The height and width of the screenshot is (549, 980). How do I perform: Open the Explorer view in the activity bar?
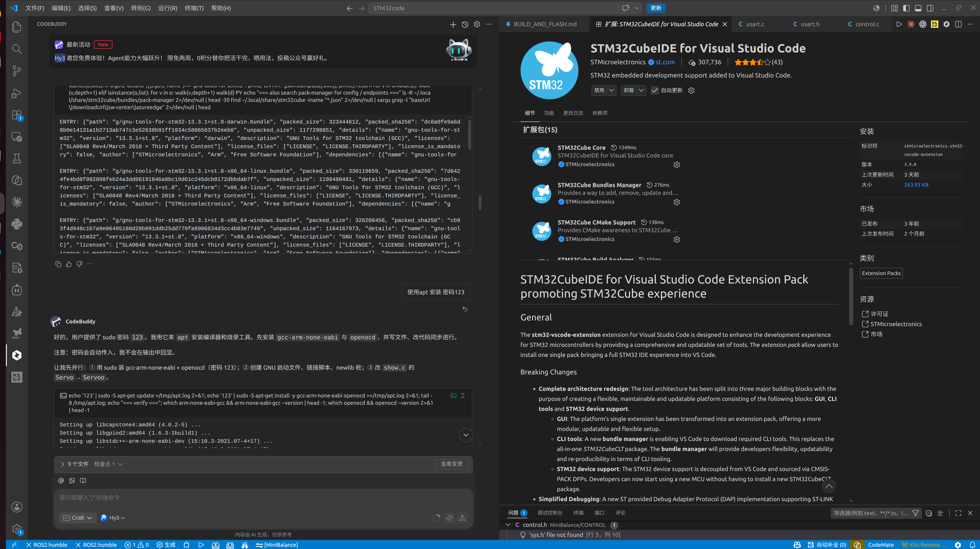tap(17, 27)
